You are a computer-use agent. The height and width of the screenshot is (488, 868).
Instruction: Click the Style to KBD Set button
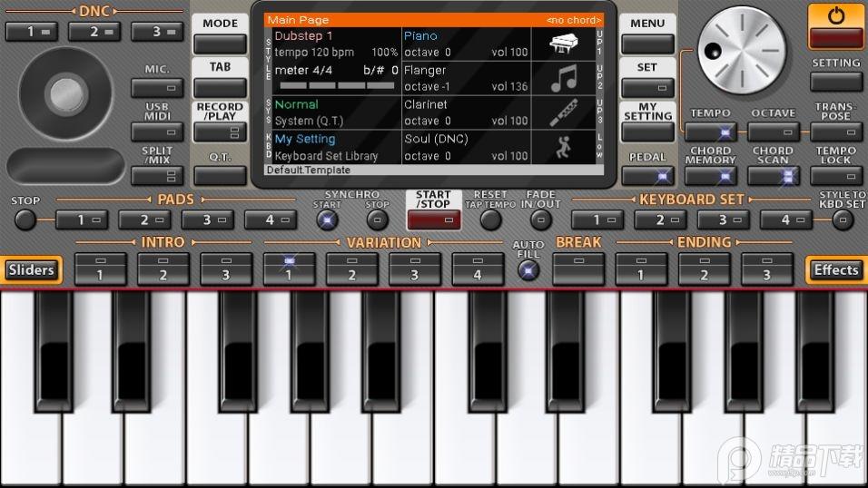coord(843,220)
